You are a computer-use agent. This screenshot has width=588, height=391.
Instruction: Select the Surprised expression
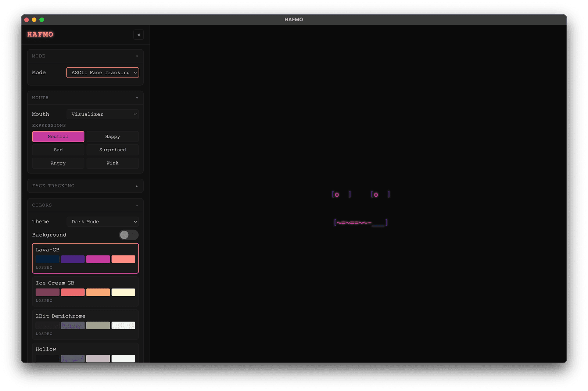[112, 150]
